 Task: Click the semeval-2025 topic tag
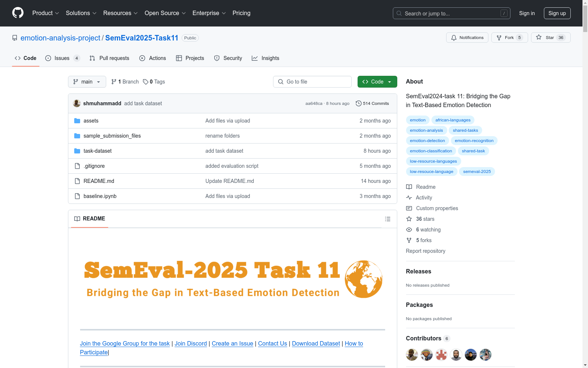click(477, 171)
